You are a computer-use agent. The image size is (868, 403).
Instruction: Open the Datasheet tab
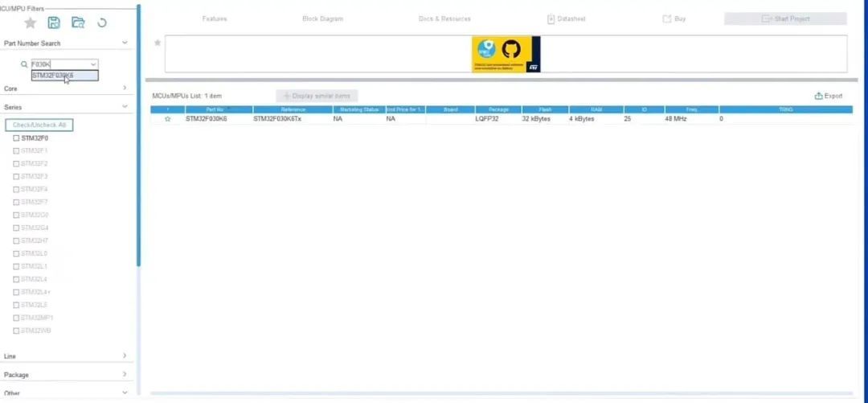click(x=567, y=19)
